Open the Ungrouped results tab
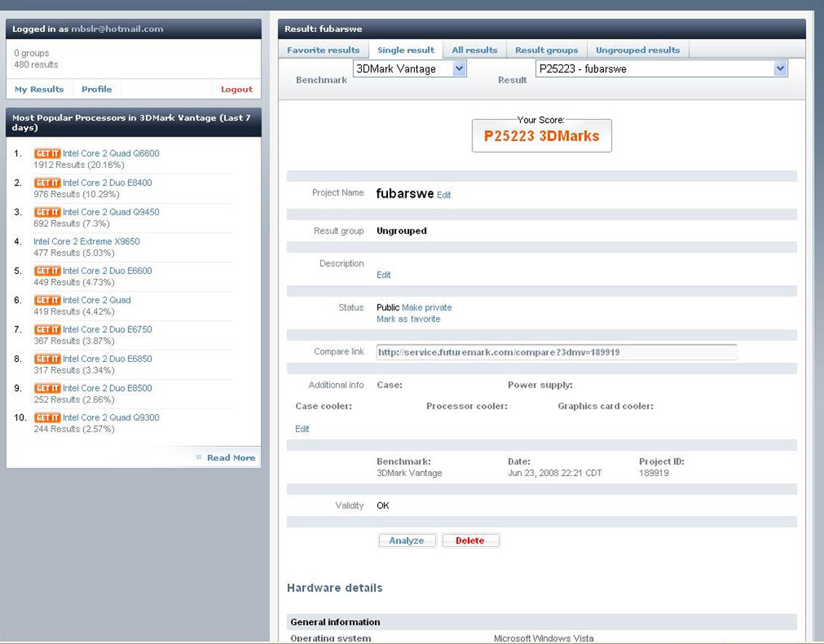824x644 pixels. (x=638, y=50)
